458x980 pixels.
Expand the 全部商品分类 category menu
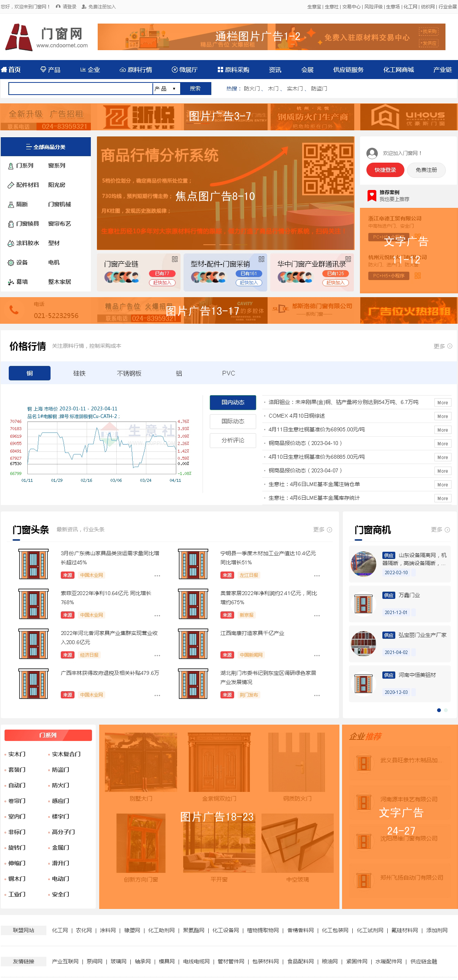click(46, 147)
